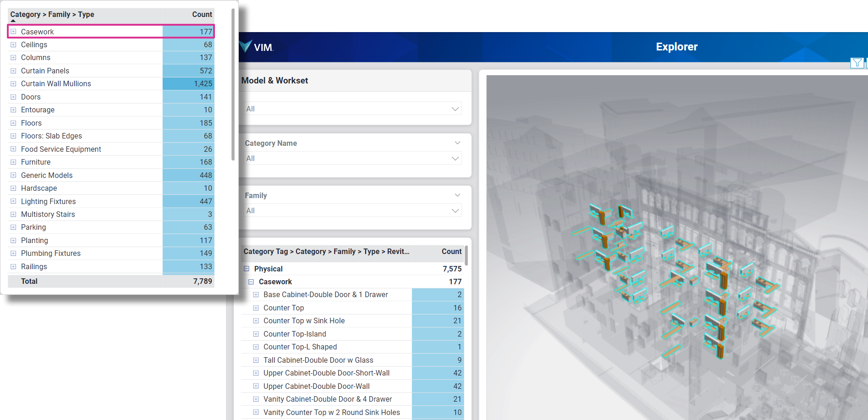The height and width of the screenshot is (420, 868).
Task: Expand the Columns category row
Action: 13,57
